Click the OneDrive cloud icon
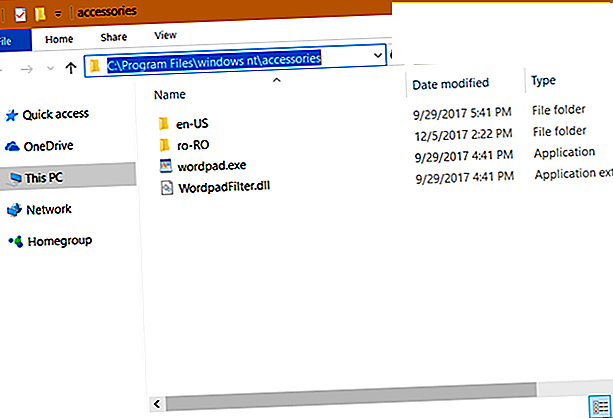Screen dimensions: 613x418 pyautogui.click(x=12, y=147)
